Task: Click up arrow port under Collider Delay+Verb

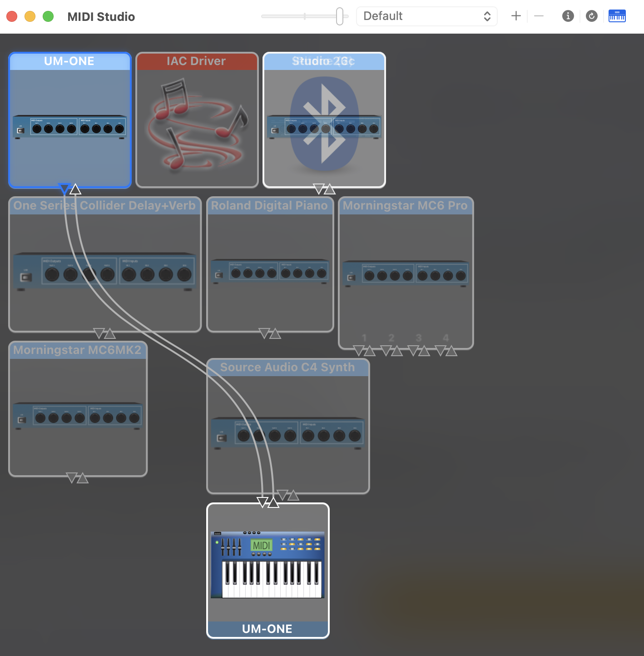Action: (110, 333)
